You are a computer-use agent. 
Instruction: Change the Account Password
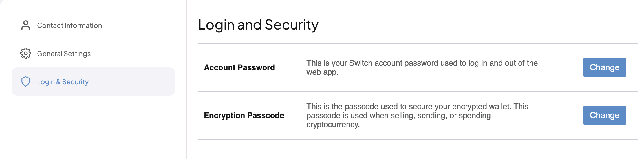click(605, 67)
